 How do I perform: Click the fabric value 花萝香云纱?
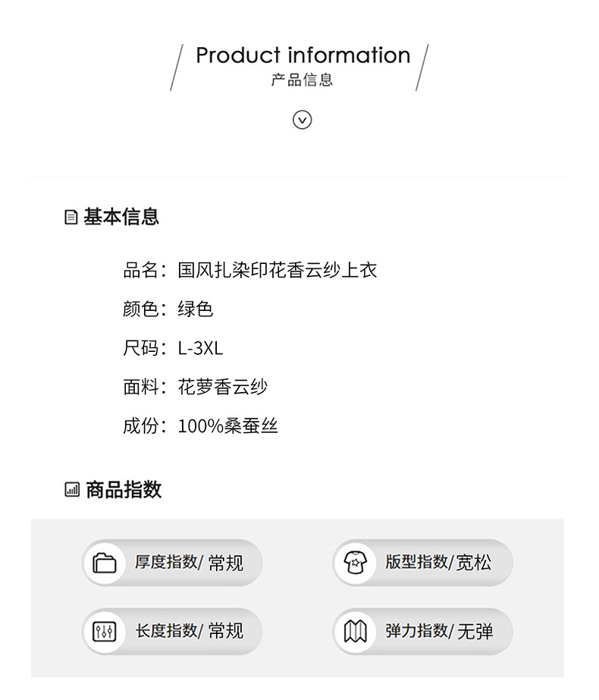tap(223, 388)
